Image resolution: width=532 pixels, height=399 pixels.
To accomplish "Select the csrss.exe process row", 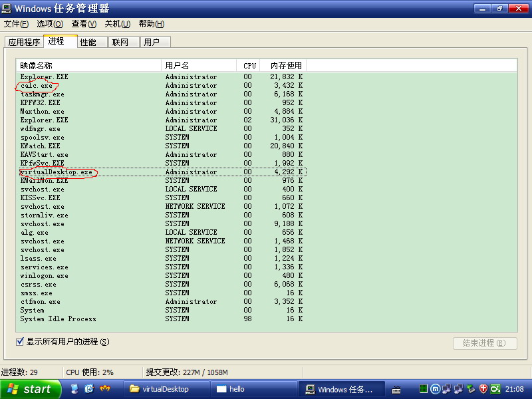I will pyautogui.click(x=161, y=285).
